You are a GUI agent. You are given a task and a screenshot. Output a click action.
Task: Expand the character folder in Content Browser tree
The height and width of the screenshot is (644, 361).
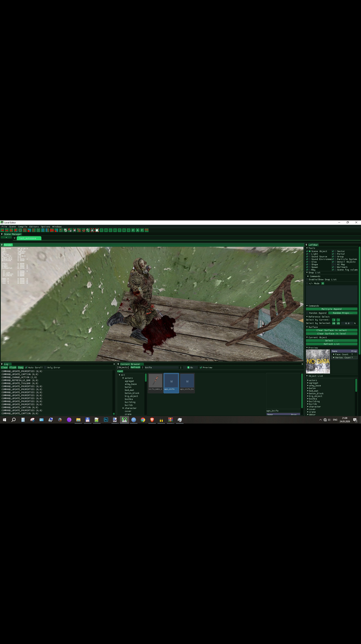[123, 408]
